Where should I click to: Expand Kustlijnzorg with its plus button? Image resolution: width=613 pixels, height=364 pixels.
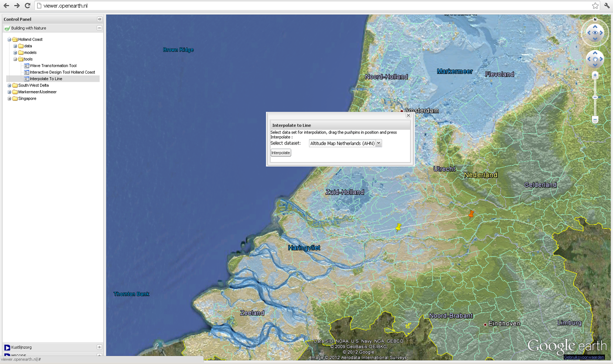99,347
